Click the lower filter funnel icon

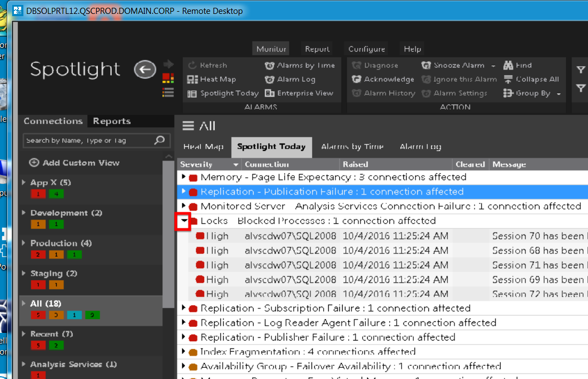click(x=581, y=88)
